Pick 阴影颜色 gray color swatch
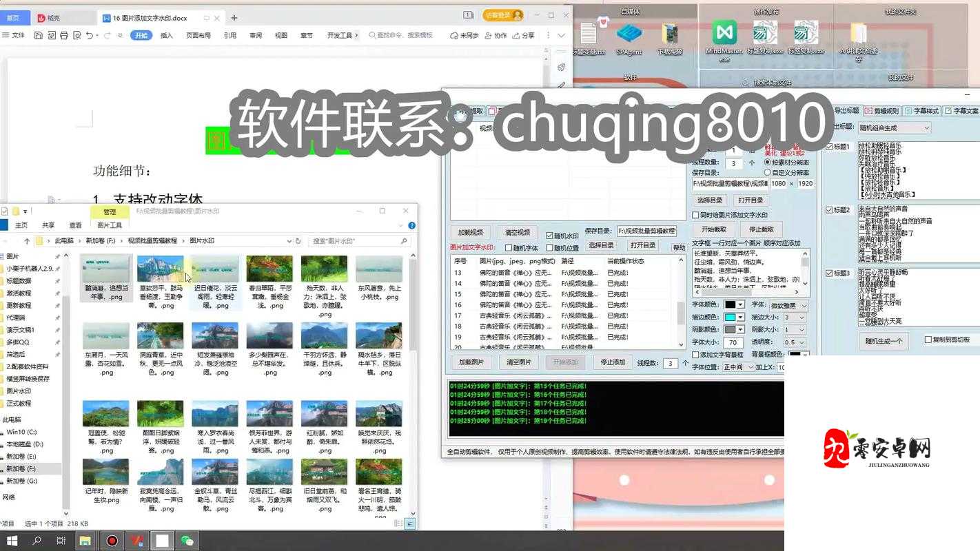This screenshot has height=551, width=980. click(730, 330)
